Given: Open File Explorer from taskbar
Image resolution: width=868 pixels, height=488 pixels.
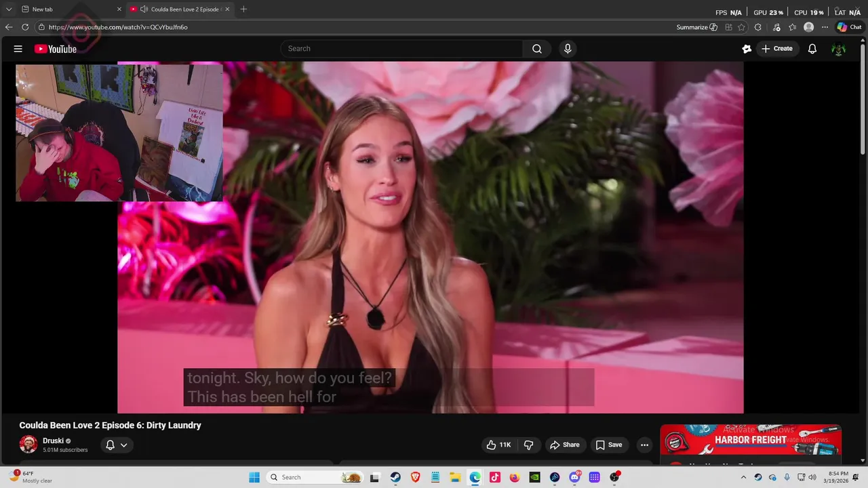Looking at the screenshot, I should click(x=455, y=477).
